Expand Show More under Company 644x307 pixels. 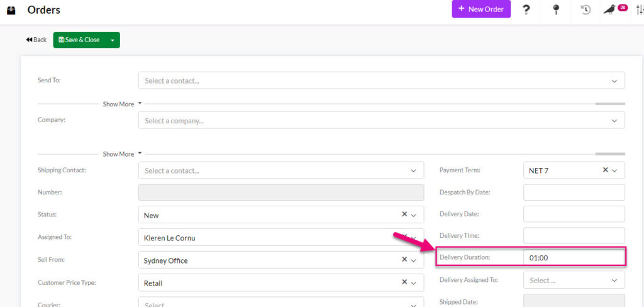[122, 154]
